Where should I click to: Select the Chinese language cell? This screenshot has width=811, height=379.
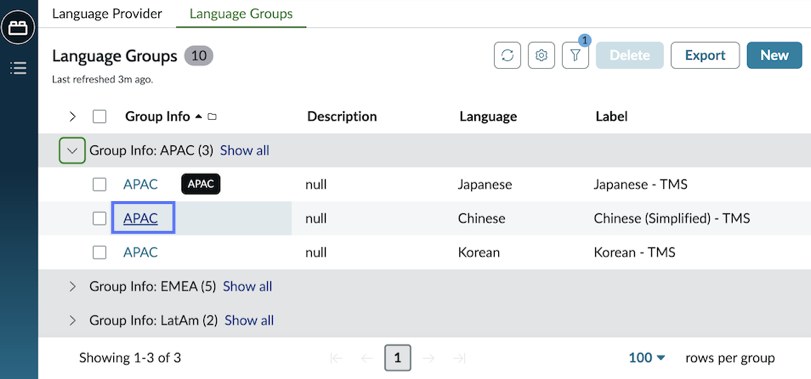coord(482,219)
